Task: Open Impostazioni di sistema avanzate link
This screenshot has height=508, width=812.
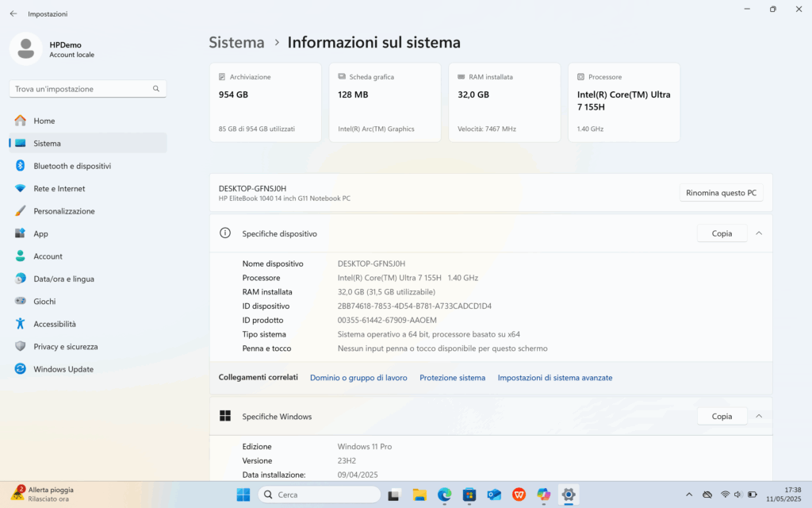Action: [554, 378]
